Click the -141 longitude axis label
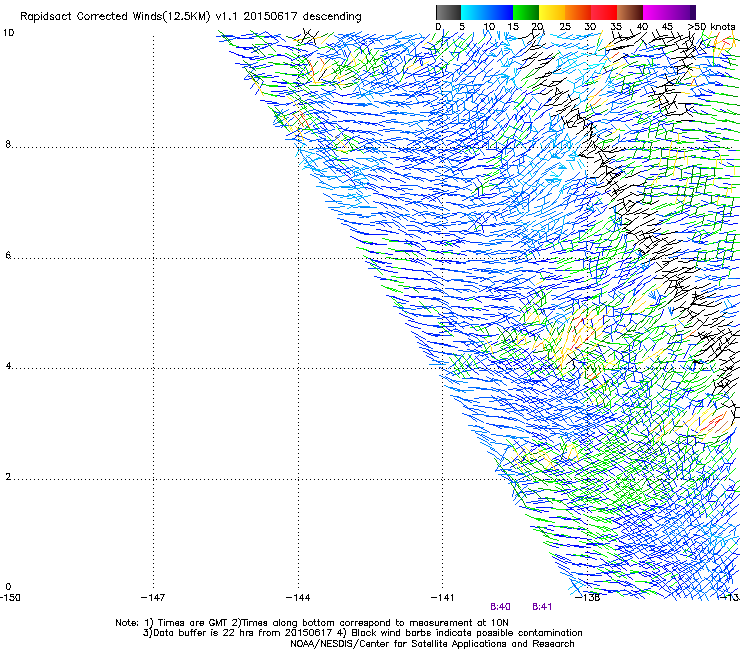The width and height of the screenshot is (740, 650). tap(443, 598)
